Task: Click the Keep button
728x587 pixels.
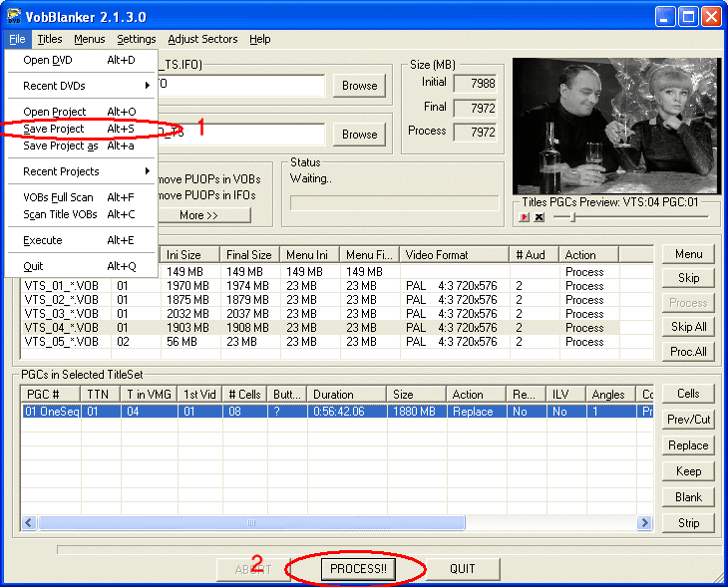Action: [688, 471]
